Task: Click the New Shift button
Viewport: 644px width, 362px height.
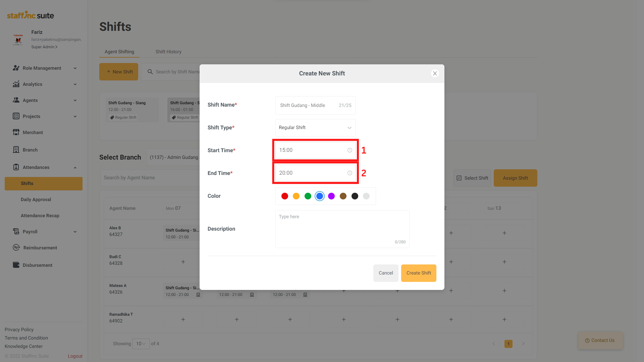Action: [119, 72]
